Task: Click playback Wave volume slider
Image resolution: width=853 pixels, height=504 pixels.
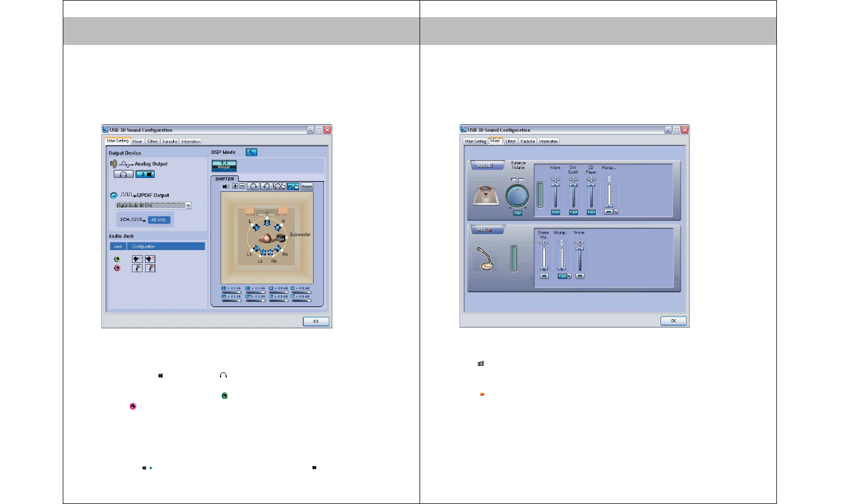Action: [556, 195]
